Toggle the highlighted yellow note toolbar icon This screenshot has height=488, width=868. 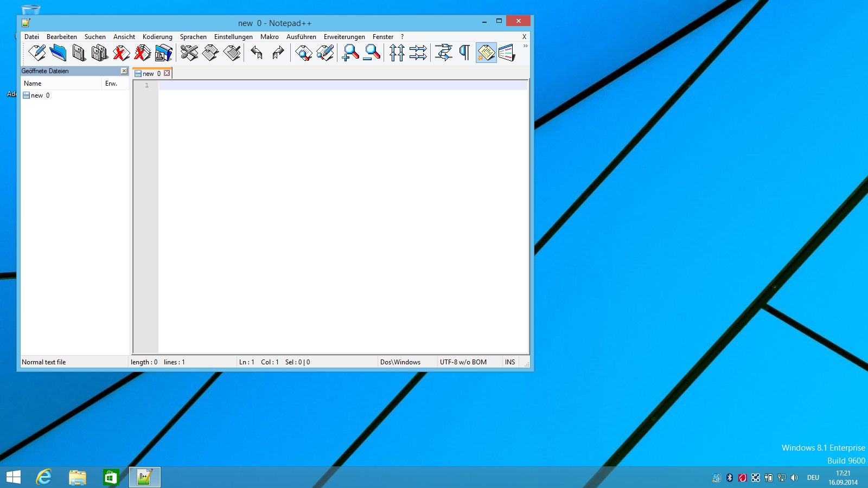click(486, 53)
